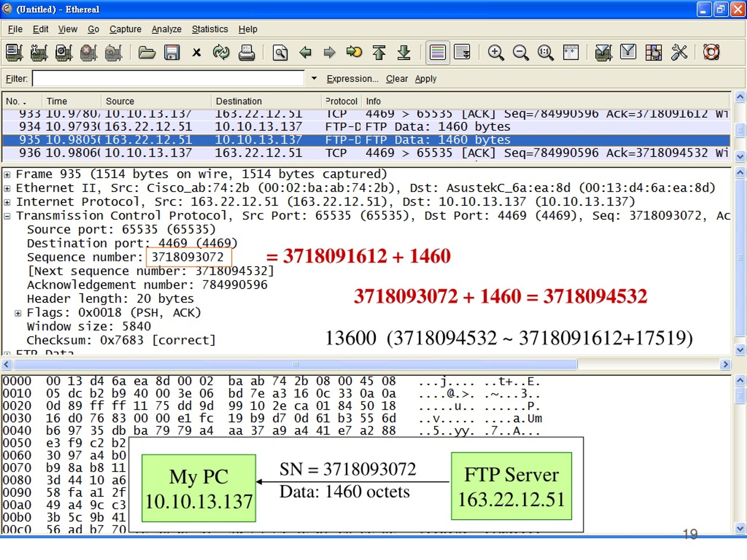Open the Analyze menu
Viewport: 747px width, 560px height.
(x=167, y=29)
